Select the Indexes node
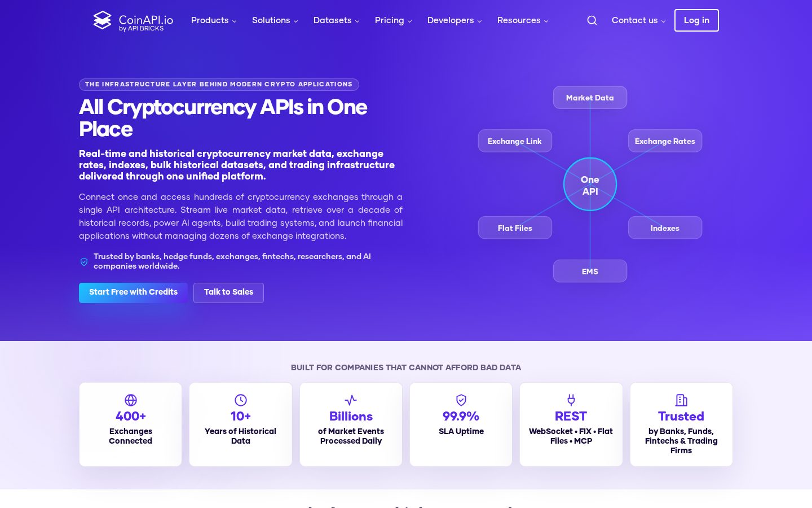Image resolution: width=812 pixels, height=508 pixels. click(665, 228)
